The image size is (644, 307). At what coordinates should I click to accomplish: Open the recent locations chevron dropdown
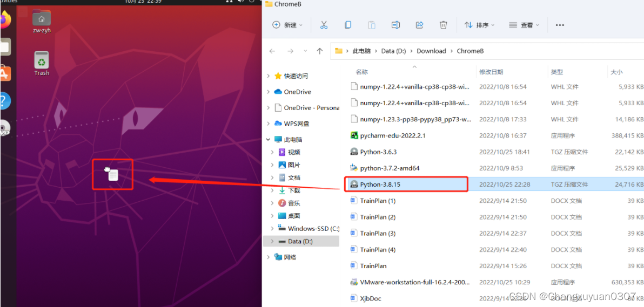click(305, 51)
